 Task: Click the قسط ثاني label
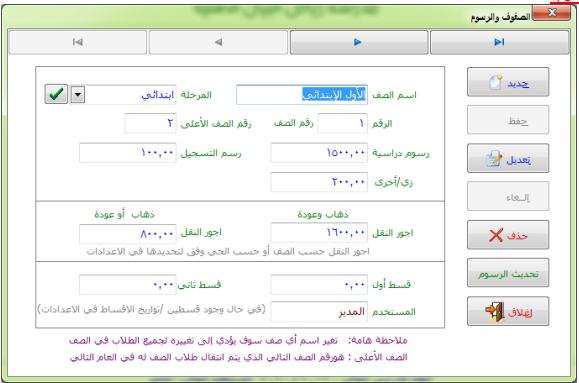[199, 285]
